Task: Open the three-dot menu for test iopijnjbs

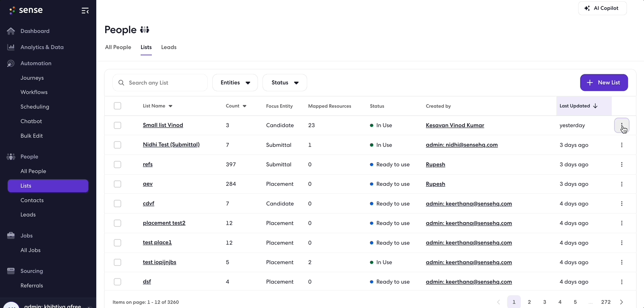Action: coord(622,262)
